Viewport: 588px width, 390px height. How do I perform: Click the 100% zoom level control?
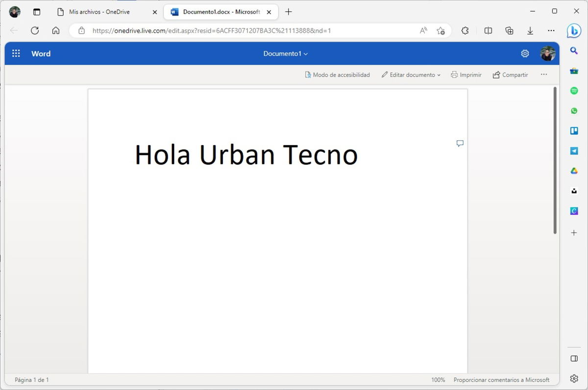[438, 379]
